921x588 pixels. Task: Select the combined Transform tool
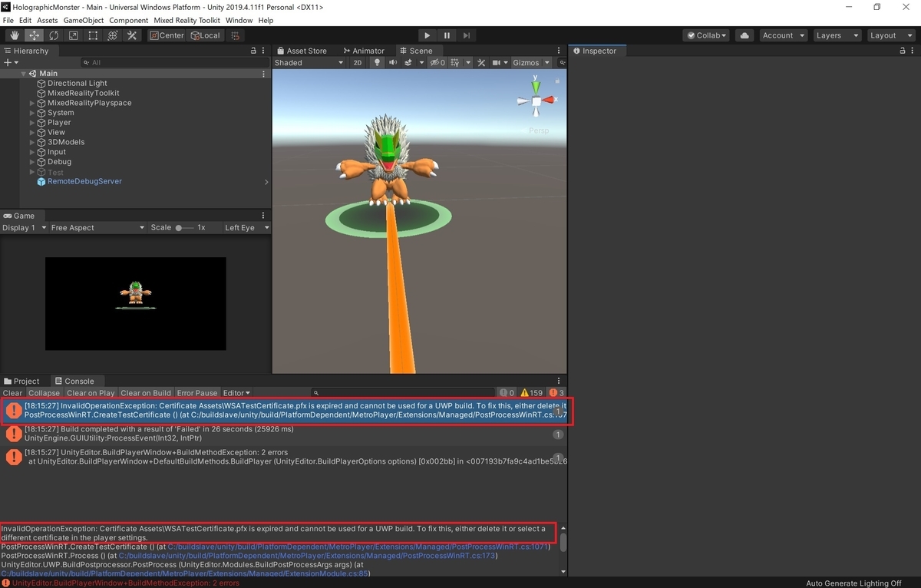[x=113, y=35]
